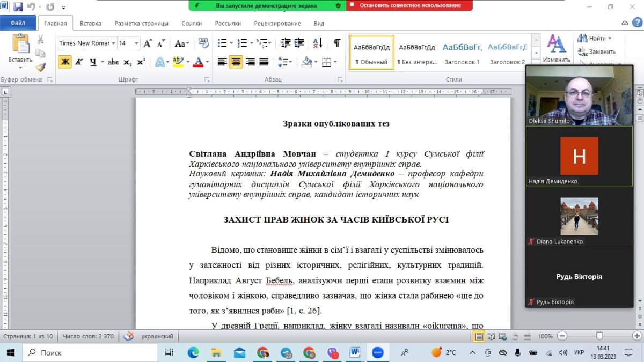Expand the Paste (Вставить) dropdown arrow

20,68
